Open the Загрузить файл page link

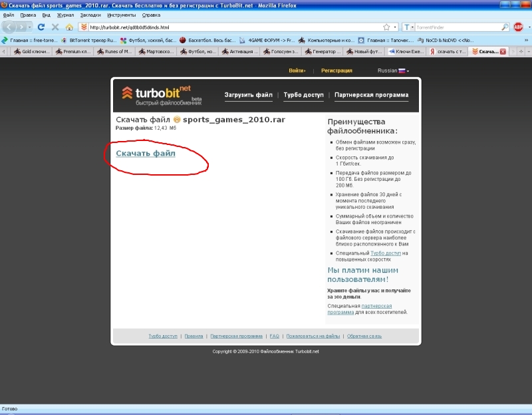(x=248, y=95)
